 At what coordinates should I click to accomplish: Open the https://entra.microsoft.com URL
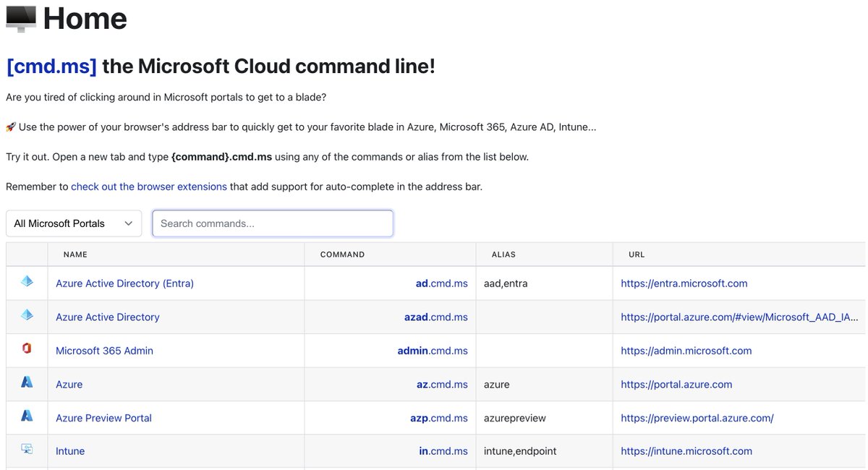point(684,283)
